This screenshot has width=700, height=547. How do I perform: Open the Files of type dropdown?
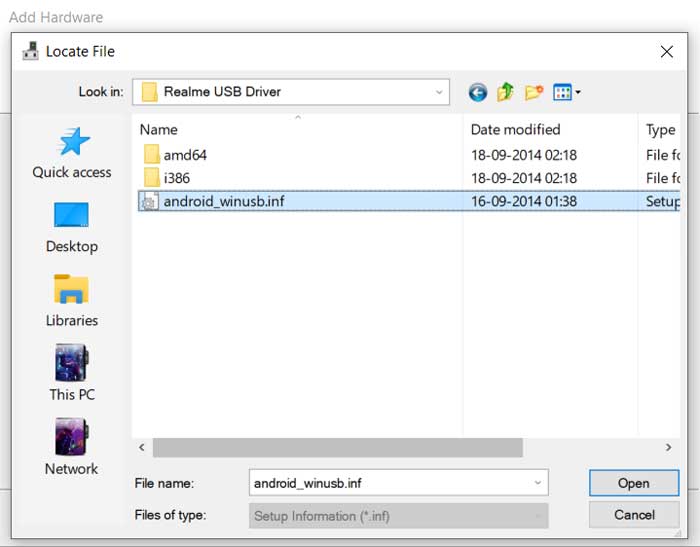tap(398, 516)
